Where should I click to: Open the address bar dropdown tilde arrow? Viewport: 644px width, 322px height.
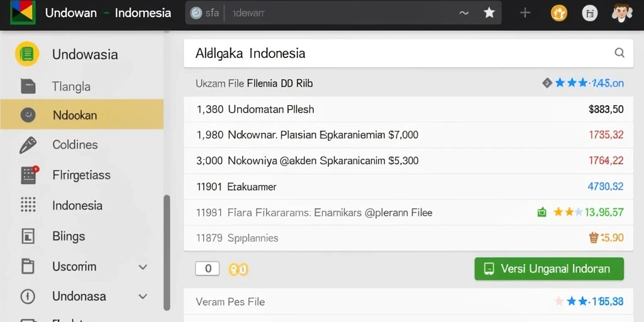pyautogui.click(x=464, y=13)
